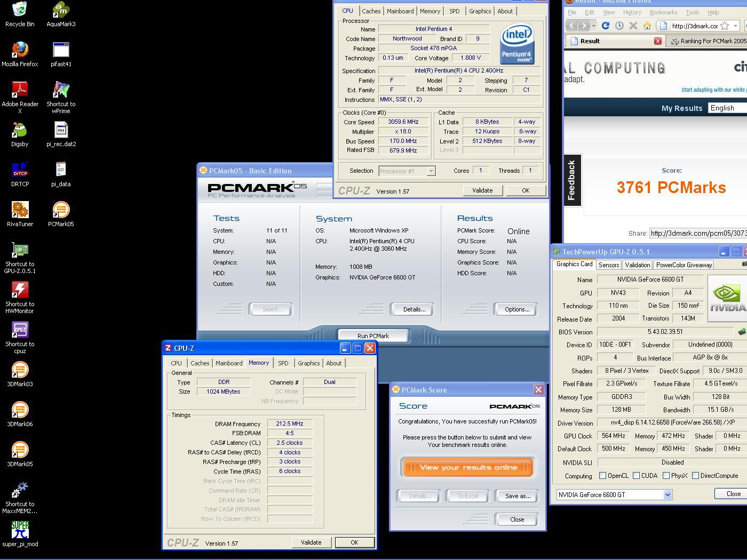Select the 3DMark03 desktop icon
747x560 pixels.
20,374
